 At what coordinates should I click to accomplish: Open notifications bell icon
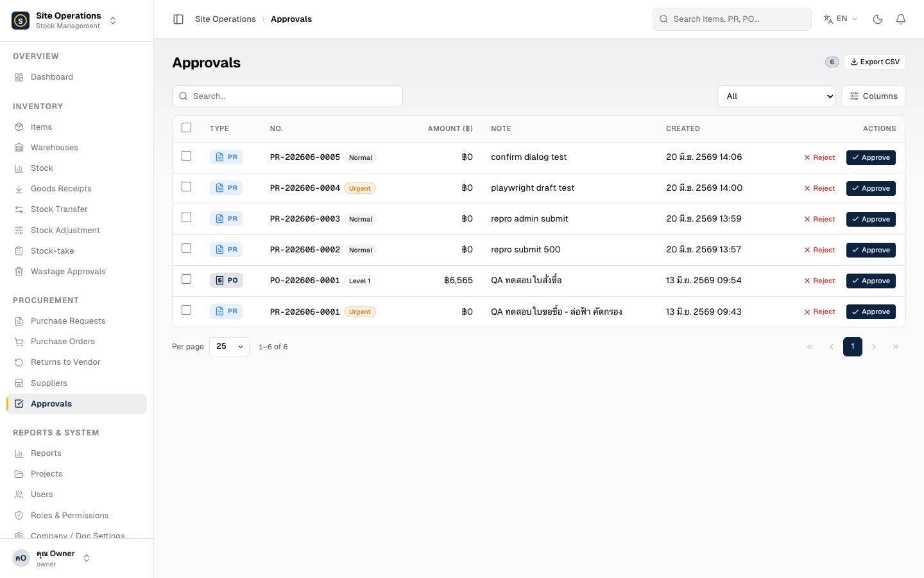[901, 19]
